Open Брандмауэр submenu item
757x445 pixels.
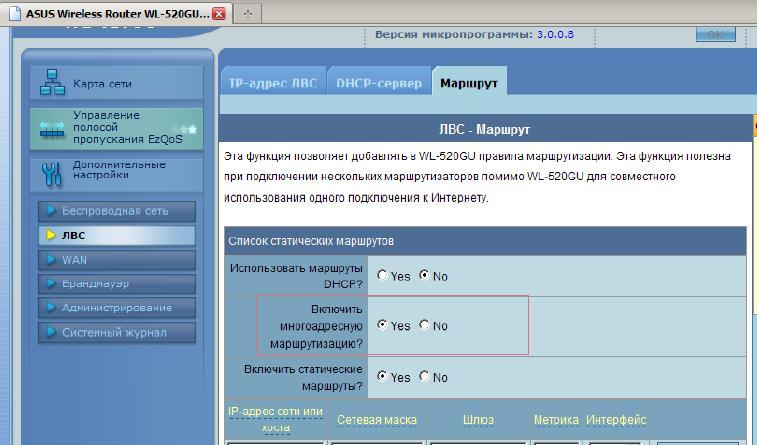click(x=117, y=284)
